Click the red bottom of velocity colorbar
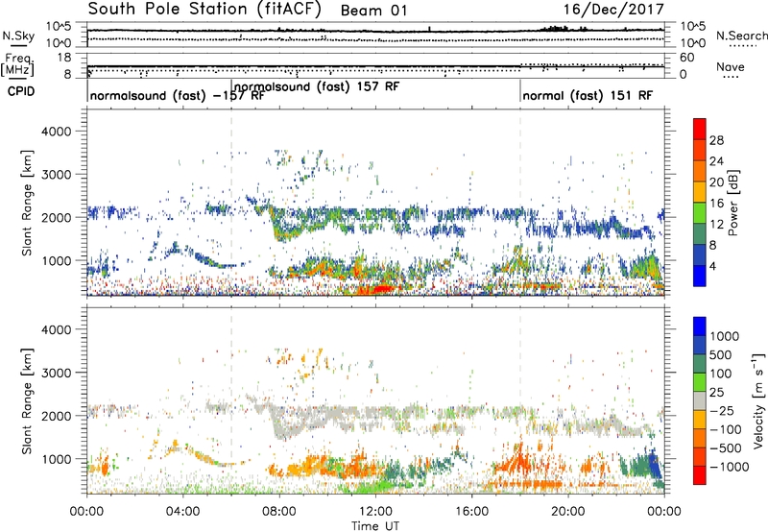Image resolution: width=768 pixels, height=532 pixels. [700, 475]
